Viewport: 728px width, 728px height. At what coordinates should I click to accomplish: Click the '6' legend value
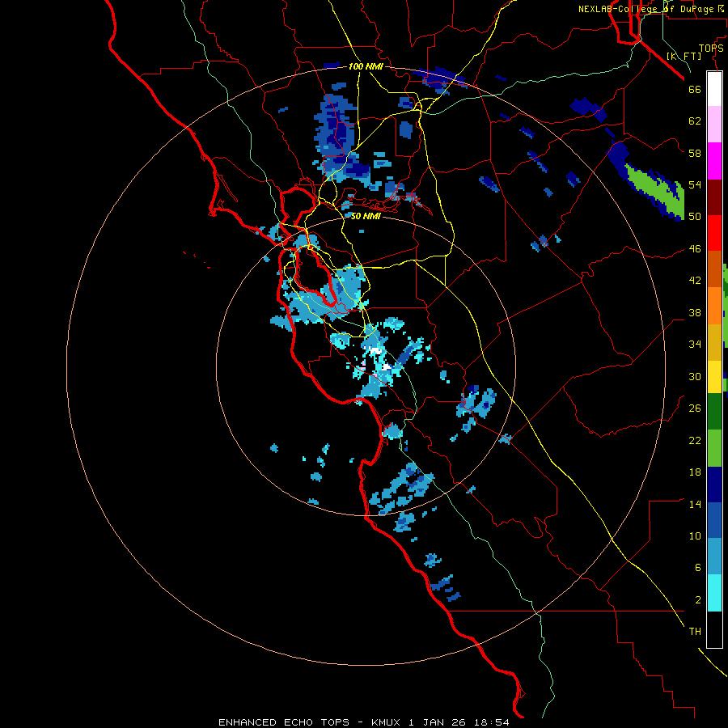point(698,568)
